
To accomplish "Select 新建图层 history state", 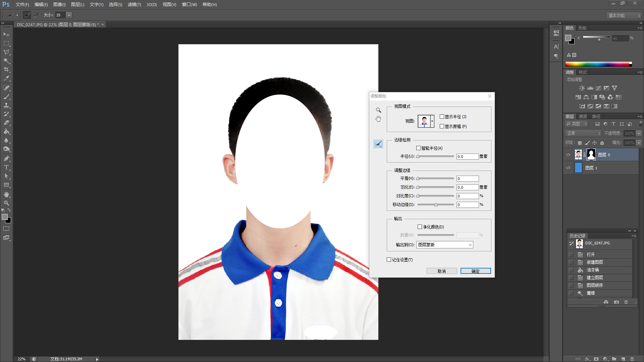I will (600, 262).
